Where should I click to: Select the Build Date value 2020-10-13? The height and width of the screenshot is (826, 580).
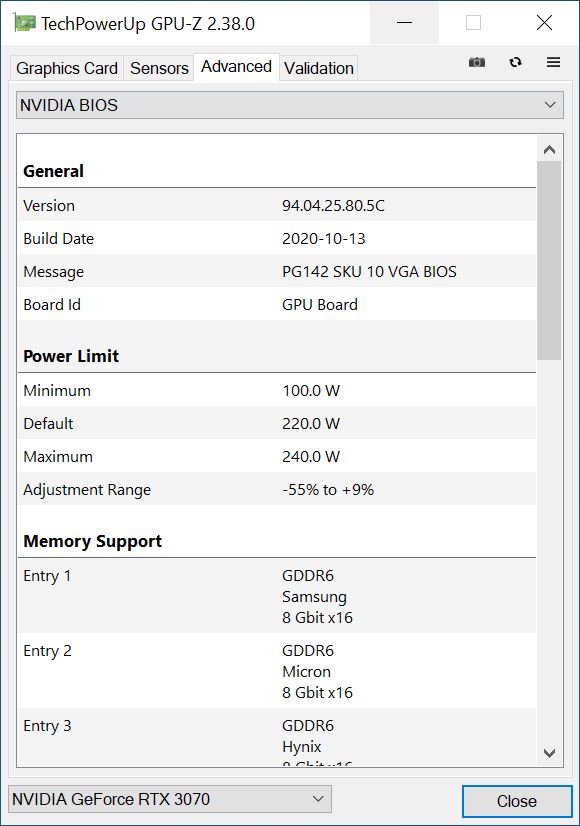323,239
